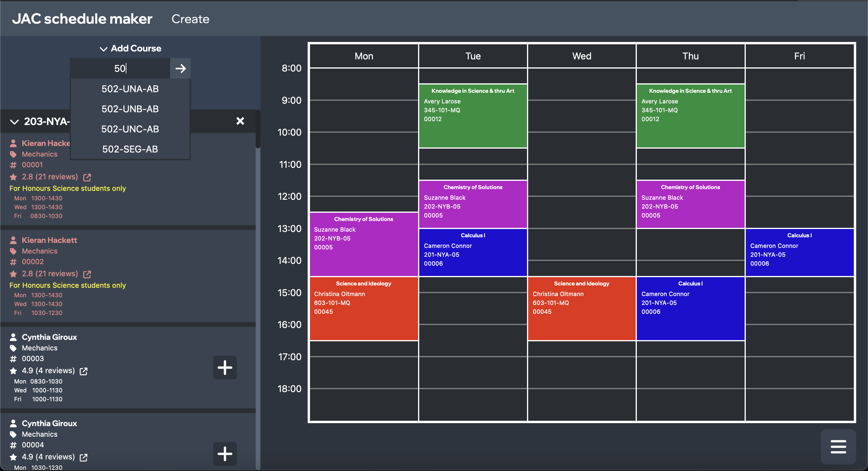
Task: Click the tag icon beside Mechanics for section 00002
Action: (14, 251)
